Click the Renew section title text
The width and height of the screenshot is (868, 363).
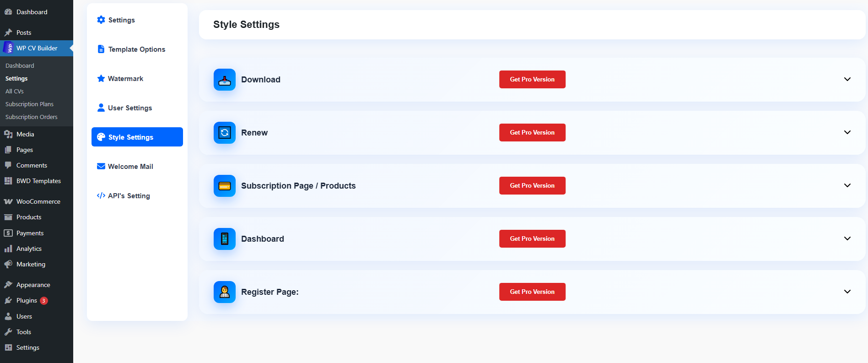[x=254, y=133]
